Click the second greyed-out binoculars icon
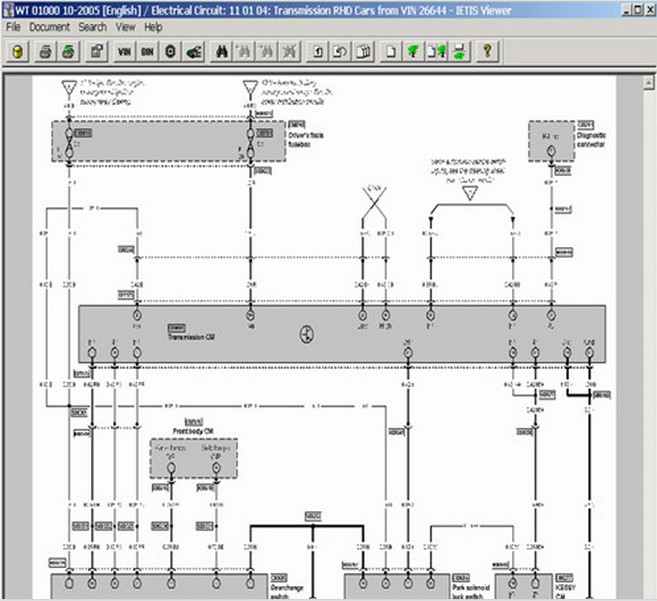The image size is (657, 601). [266, 52]
